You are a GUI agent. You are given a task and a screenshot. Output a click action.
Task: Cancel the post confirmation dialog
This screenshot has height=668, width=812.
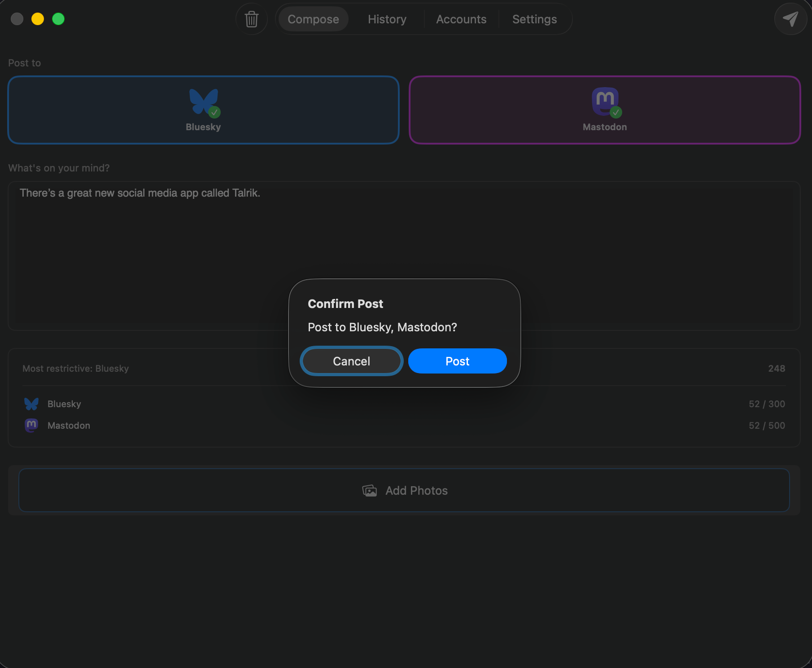click(351, 360)
